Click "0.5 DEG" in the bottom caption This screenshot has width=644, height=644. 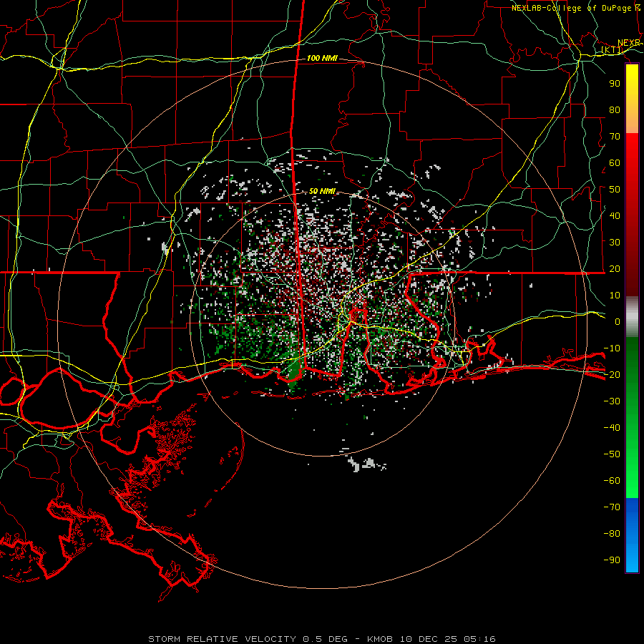[325, 639]
